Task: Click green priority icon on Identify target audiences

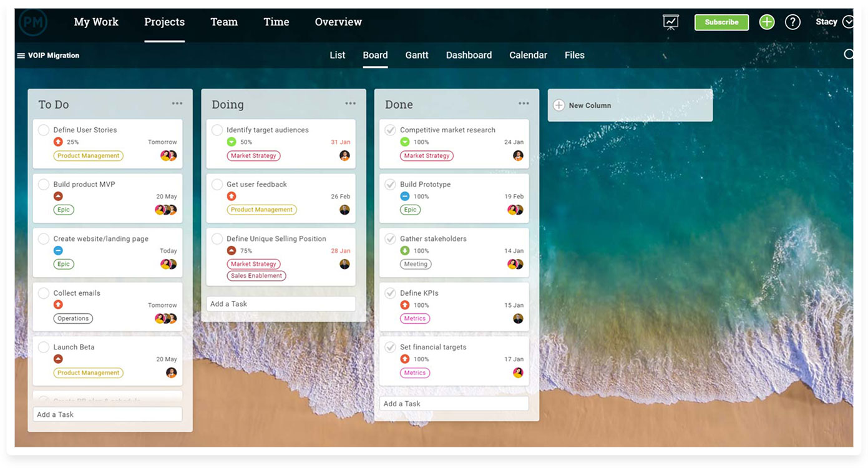Action: (232, 142)
